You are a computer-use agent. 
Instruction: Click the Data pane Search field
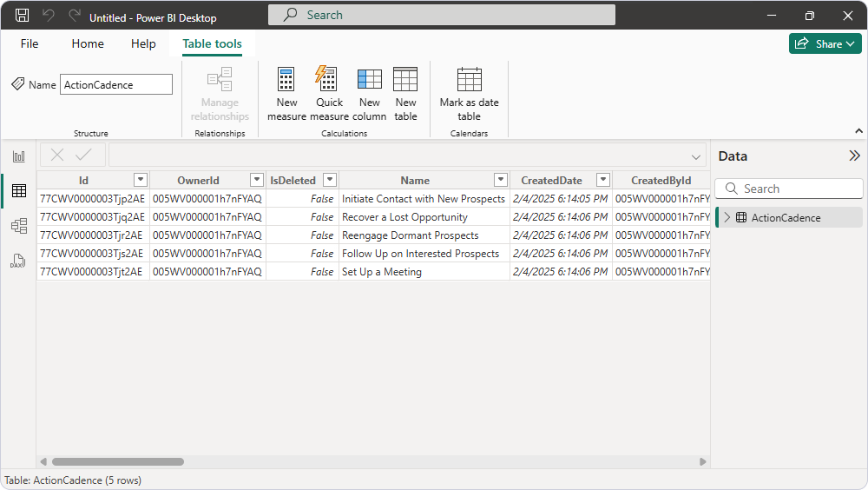[x=789, y=189]
